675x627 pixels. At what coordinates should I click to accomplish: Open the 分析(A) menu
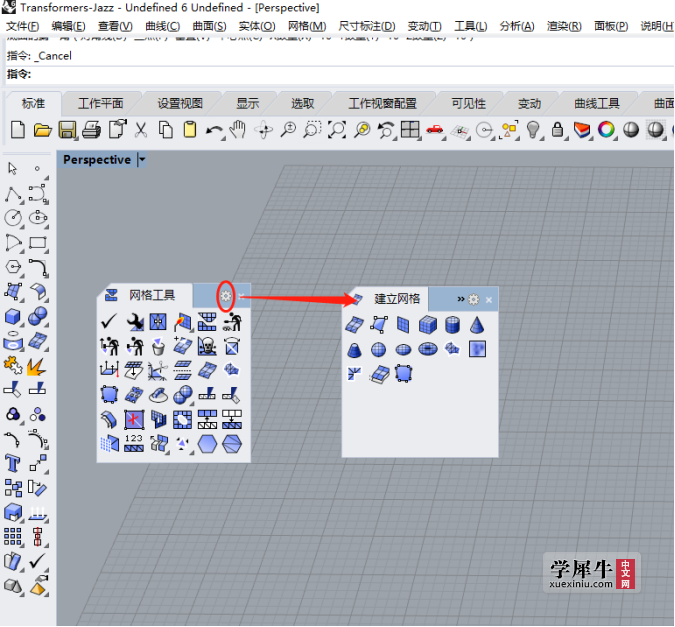517,26
